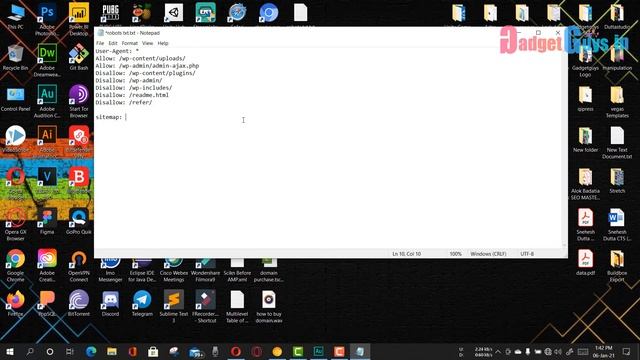
Task: Select the Snehesh Dutta CTS Word document
Action: coord(617,224)
